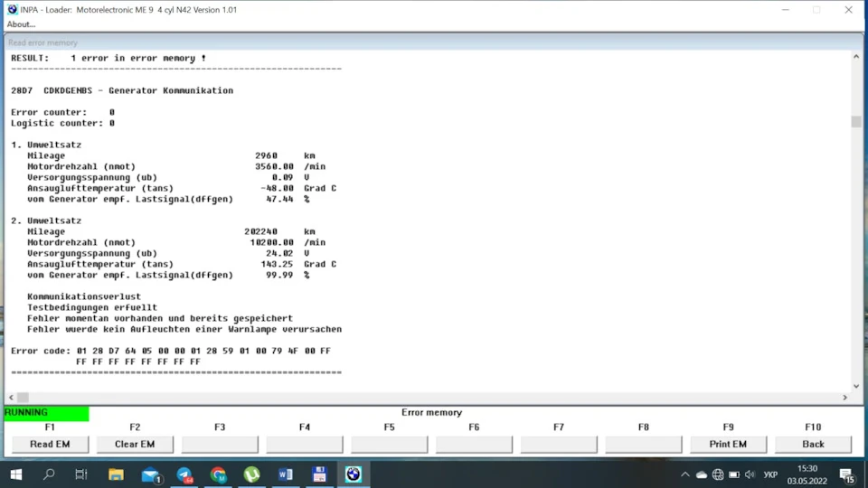
Task: Click the empty F5 button
Action: [389, 444]
